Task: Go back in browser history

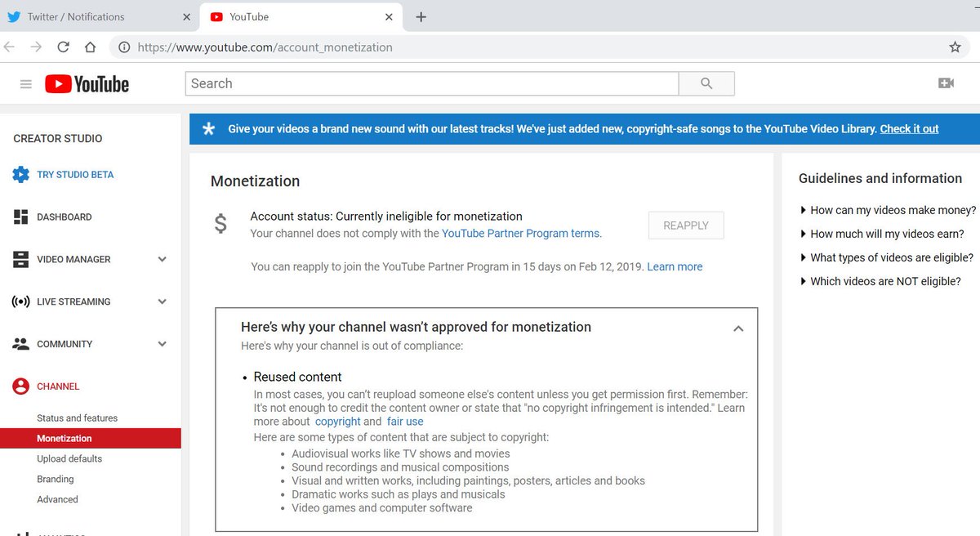Action: pos(9,47)
